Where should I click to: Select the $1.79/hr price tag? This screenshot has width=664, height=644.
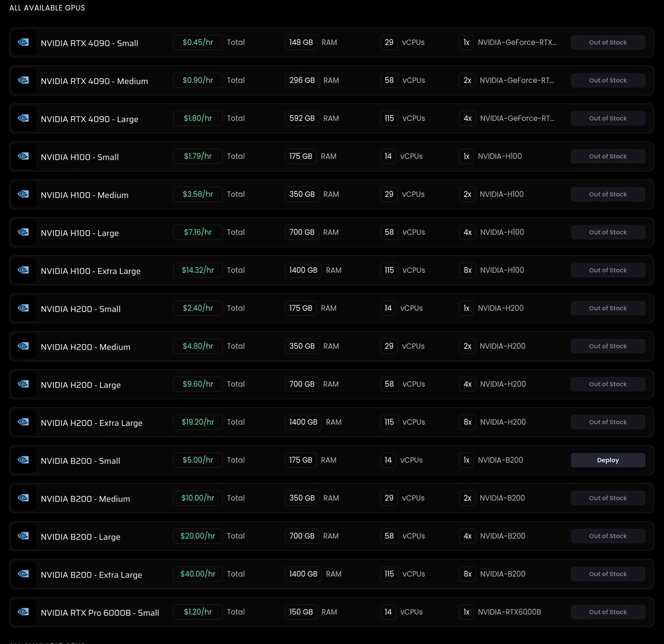click(198, 156)
